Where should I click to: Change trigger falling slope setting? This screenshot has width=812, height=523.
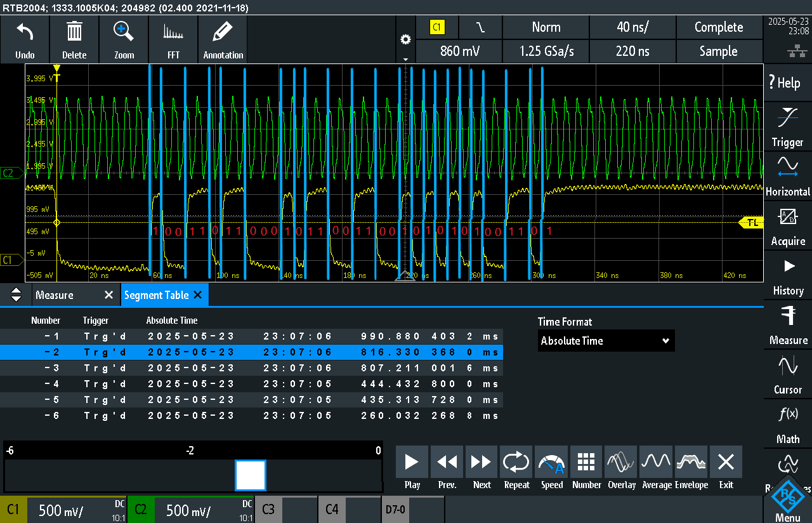point(481,27)
